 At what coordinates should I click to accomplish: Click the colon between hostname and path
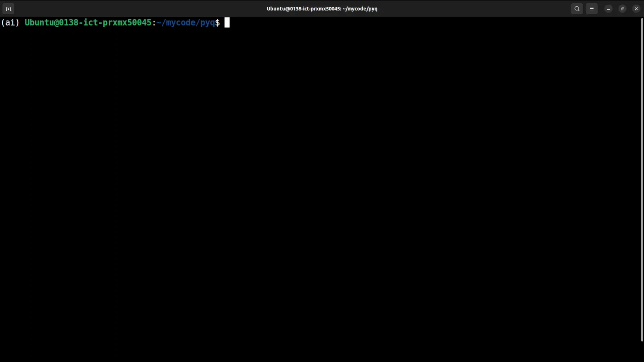pos(154,22)
